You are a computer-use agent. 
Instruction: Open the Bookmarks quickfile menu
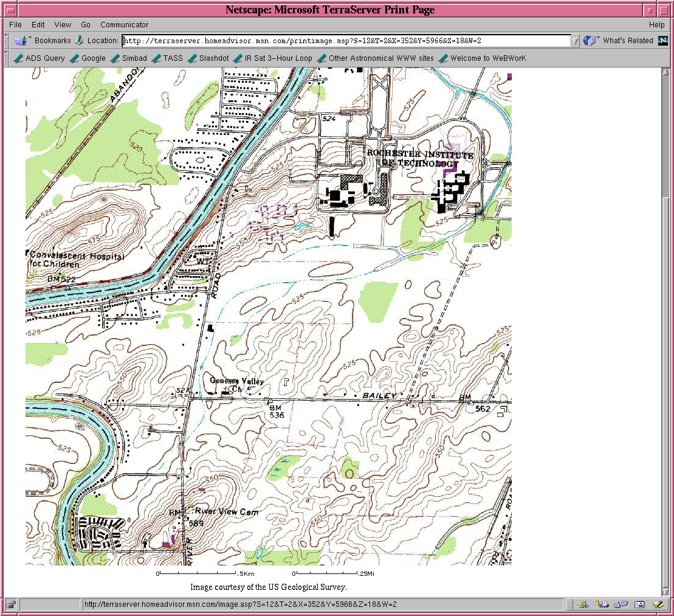click(x=43, y=41)
